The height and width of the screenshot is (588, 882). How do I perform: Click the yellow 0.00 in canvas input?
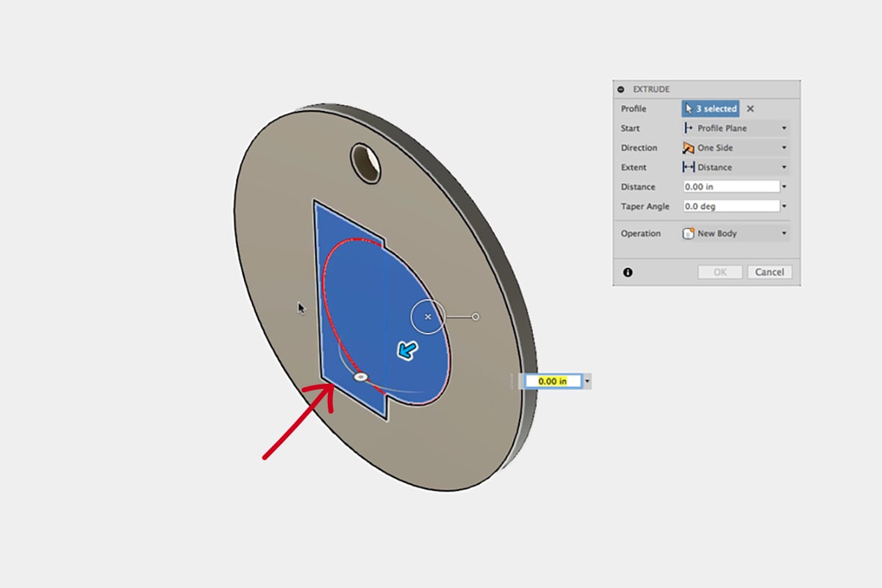point(552,381)
